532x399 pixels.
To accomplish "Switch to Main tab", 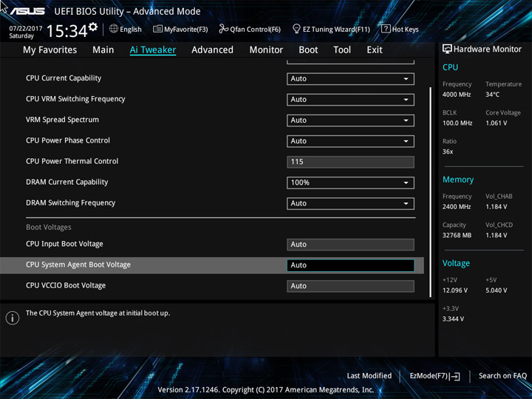I will click(x=103, y=50).
